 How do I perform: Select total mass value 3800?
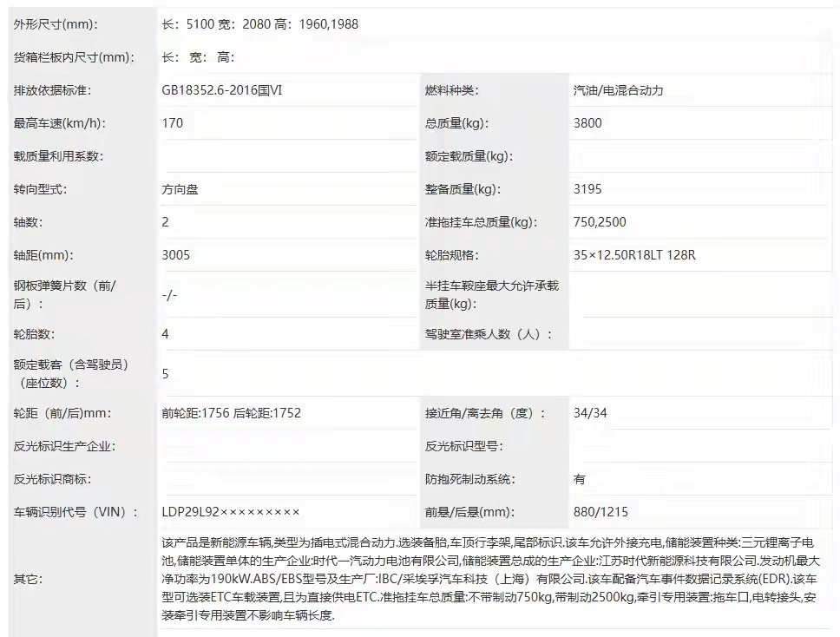tap(587, 123)
